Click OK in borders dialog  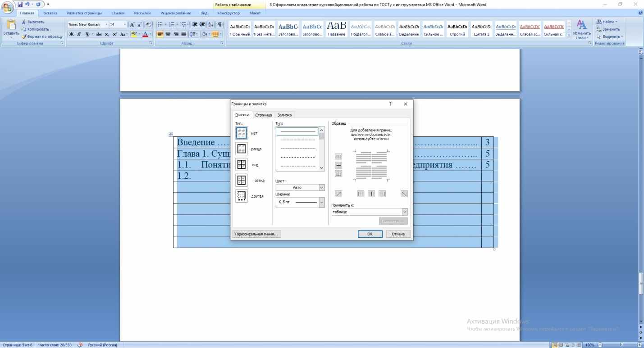click(370, 234)
